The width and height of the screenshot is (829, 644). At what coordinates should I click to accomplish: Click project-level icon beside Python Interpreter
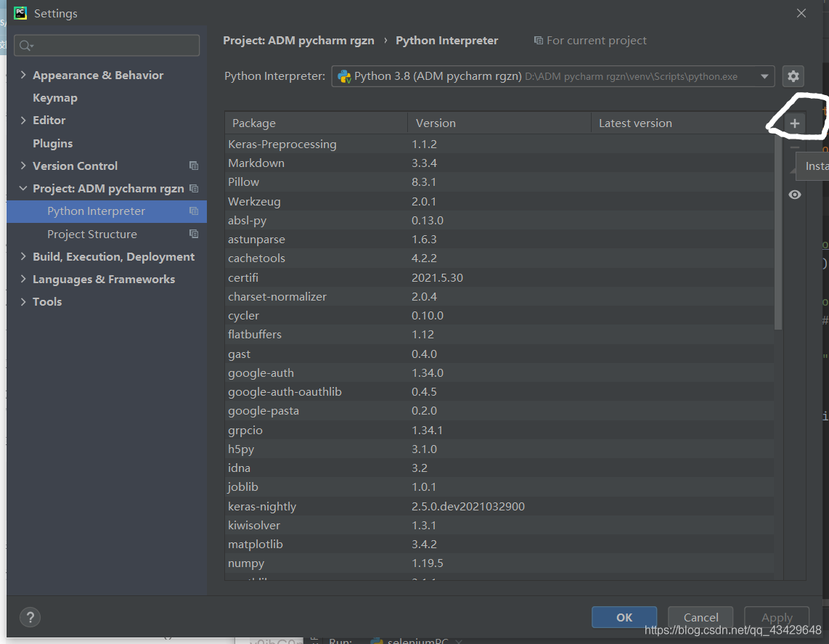[x=194, y=211]
